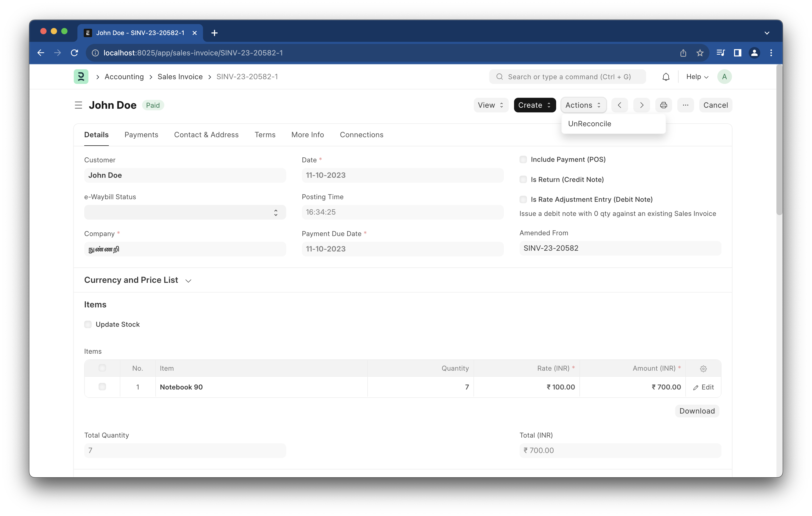Bookmark page with star icon
The height and width of the screenshot is (516, 812).
click(x=700, y=53)
